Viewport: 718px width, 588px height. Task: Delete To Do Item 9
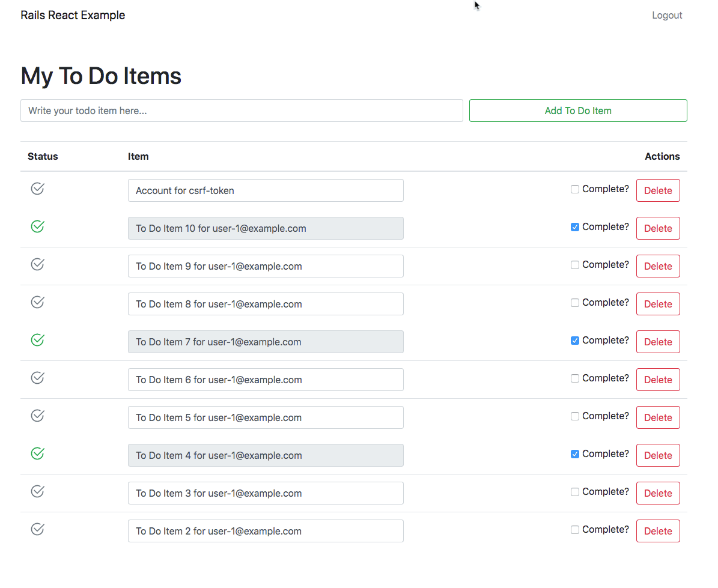658,266
